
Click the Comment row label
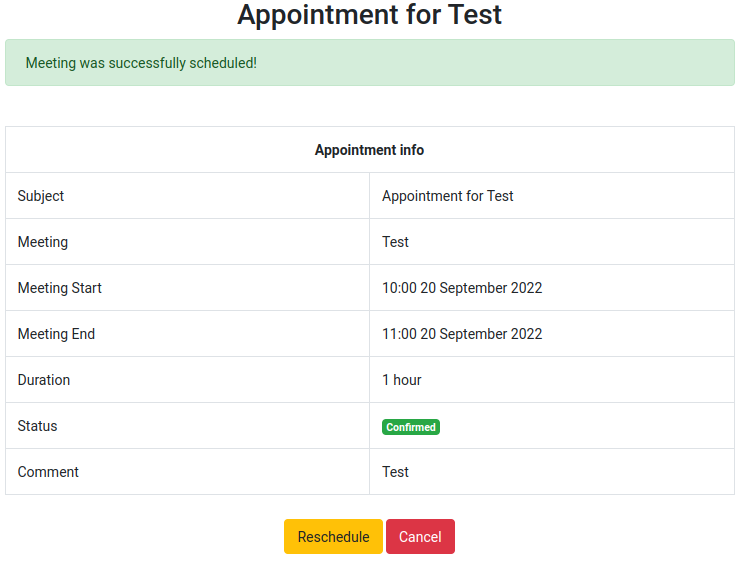(x=48, y=472)
